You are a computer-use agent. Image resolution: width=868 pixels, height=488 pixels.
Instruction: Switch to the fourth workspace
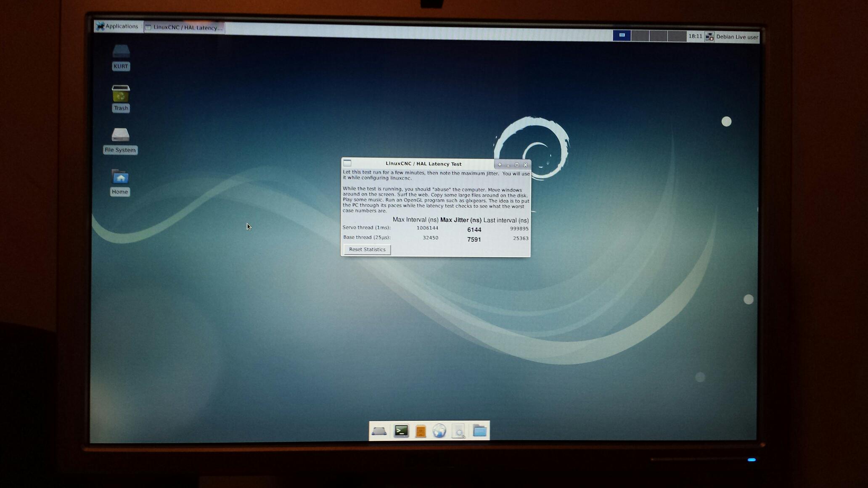point(677,36)
